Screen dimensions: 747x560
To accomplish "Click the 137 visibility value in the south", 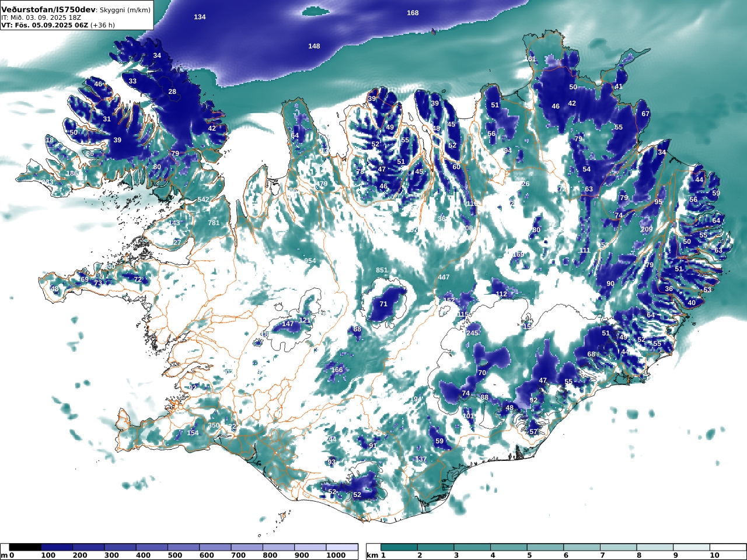I will pyautogui.click(x=421, y=459).
